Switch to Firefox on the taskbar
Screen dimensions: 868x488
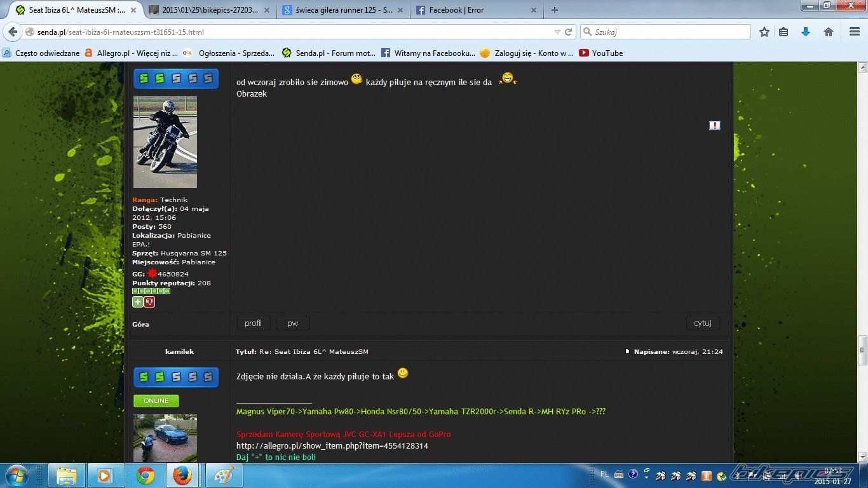tap(183, 475)
